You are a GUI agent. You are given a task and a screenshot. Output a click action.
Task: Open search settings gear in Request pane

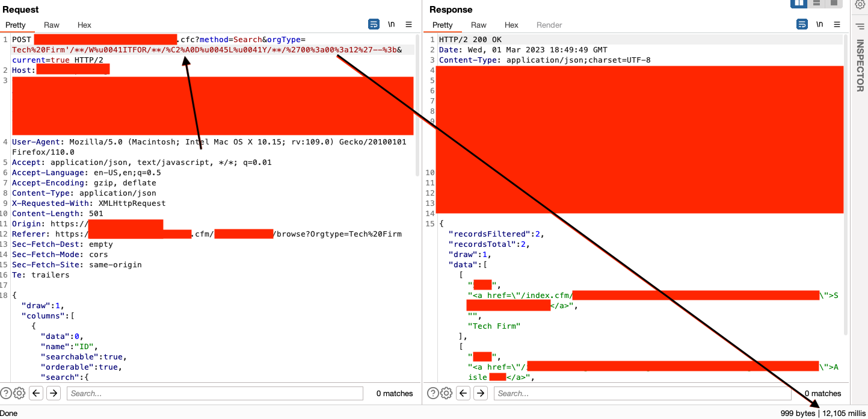coord(19,393)
